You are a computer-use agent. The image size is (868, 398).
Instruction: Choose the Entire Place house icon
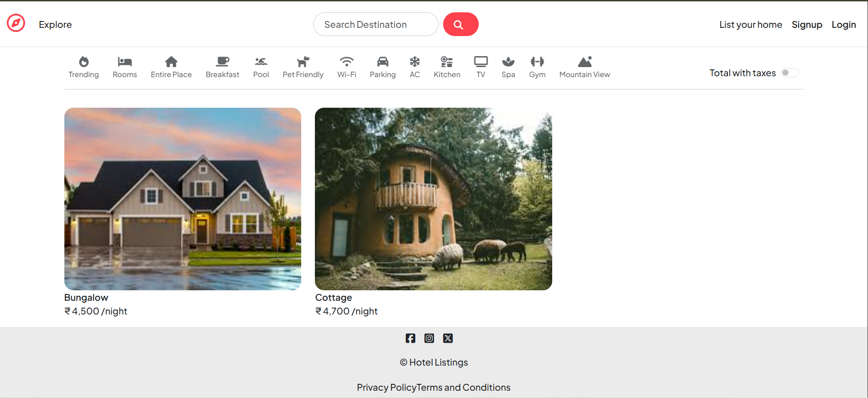pos(171,62)
